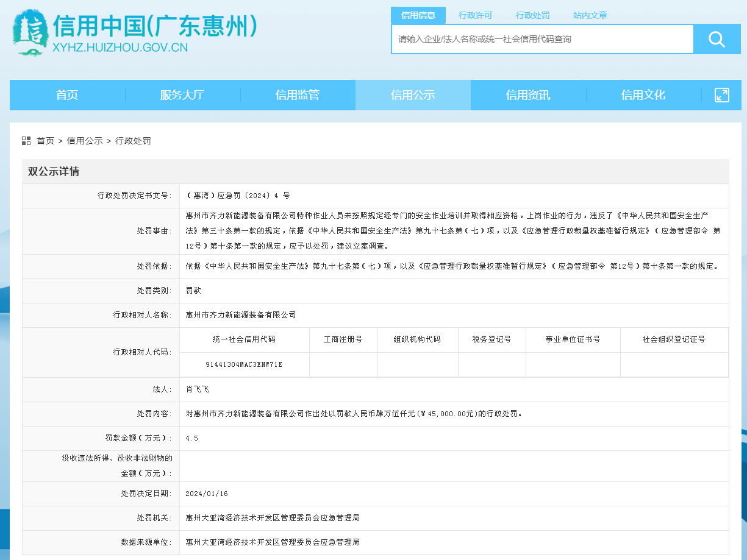The image size is (747, 560).
Task: Click the decision date 2024/01/16
Action: coord(207,494)
